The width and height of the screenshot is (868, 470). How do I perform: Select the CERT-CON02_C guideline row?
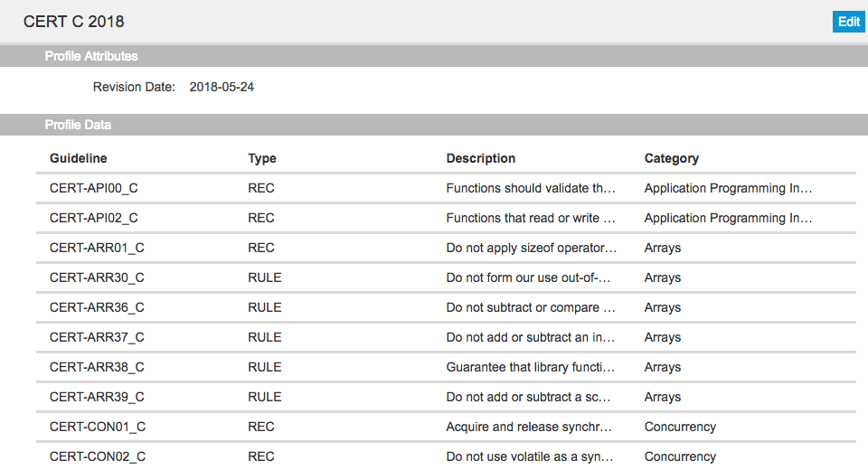click(446, 456)
